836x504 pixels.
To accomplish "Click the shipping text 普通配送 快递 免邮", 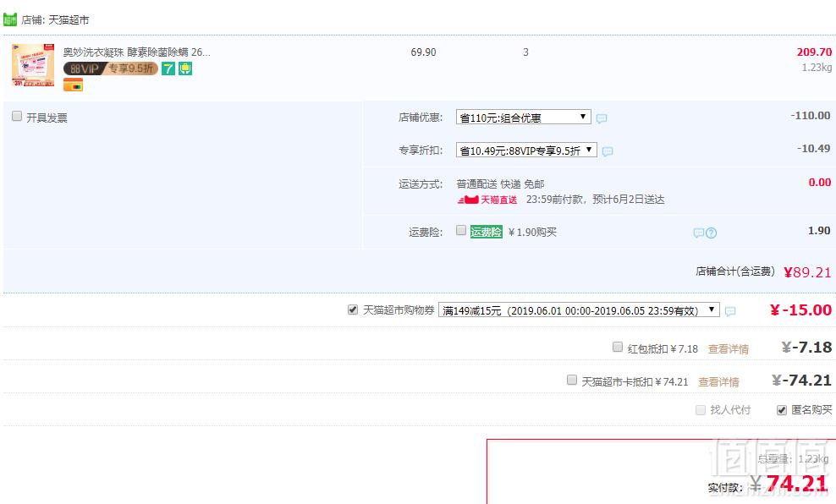I will click(500, 184).
